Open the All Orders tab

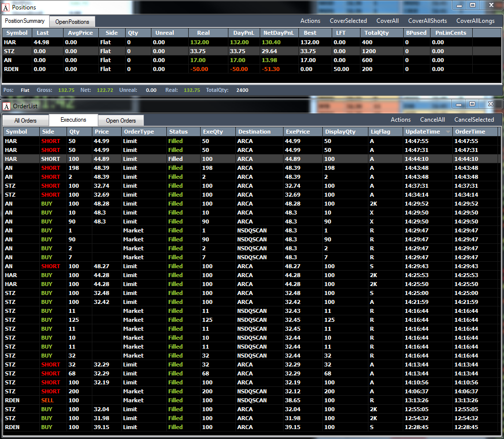tap(25, 121)
